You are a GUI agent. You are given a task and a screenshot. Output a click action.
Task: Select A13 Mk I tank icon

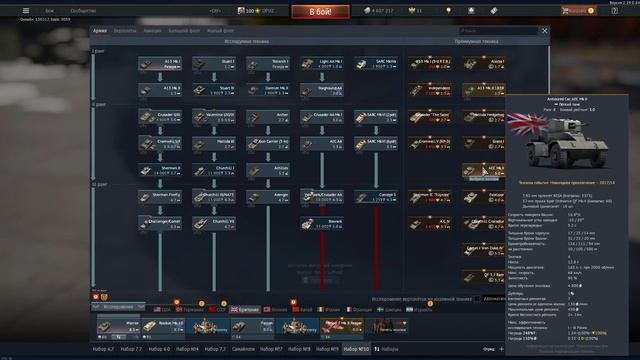pos(160,64)
